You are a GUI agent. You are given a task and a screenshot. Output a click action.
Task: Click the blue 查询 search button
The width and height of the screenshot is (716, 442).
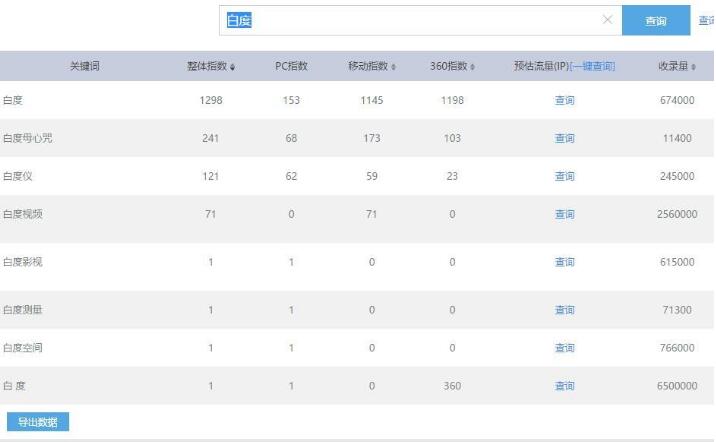[656, 21]
